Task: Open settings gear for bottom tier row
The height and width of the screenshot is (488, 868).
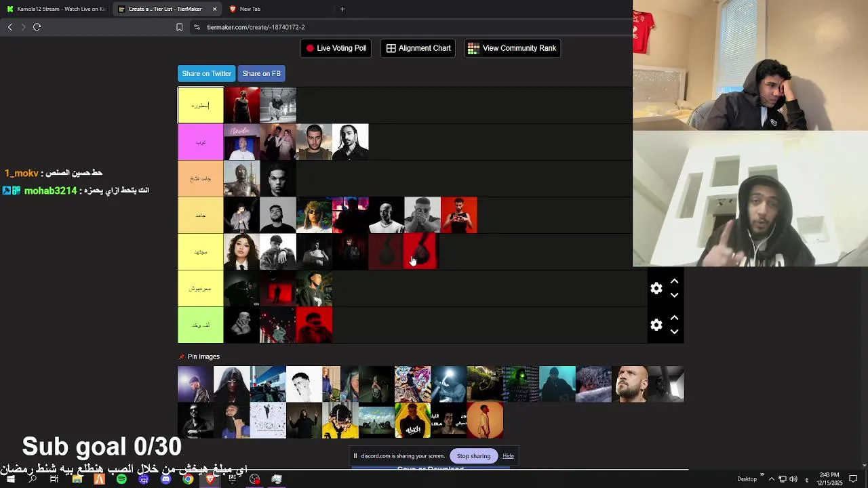Action: click(x=656, y=325)
